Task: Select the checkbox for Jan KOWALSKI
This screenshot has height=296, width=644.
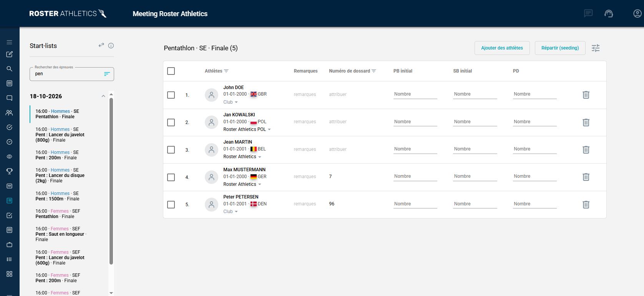Action: [171, 122]
